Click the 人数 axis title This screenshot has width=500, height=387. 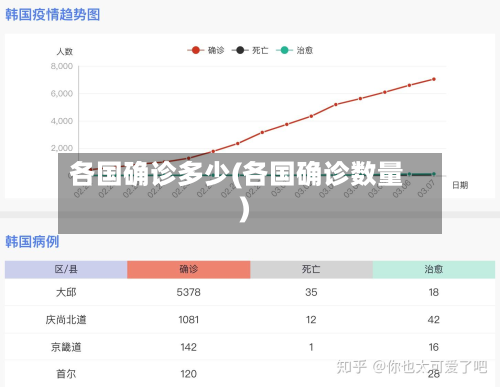[x=65, y=51]
